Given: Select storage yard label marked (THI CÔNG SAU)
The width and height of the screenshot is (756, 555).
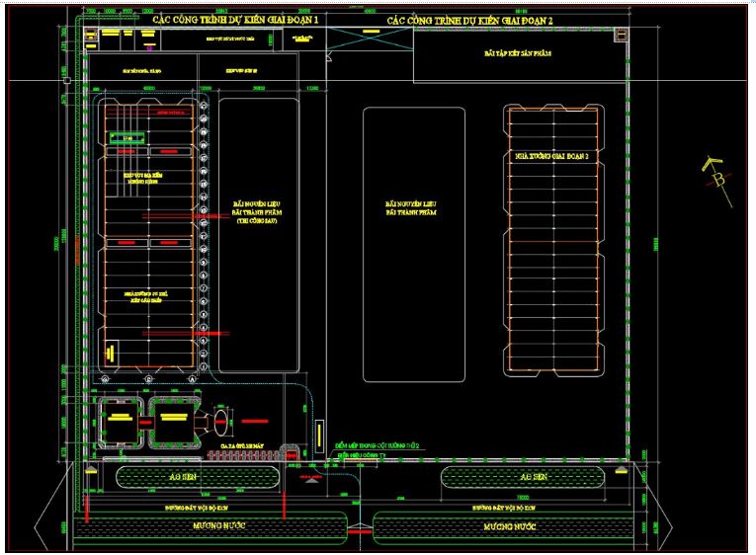Looking at the screenshot, I should pos(256,212).
